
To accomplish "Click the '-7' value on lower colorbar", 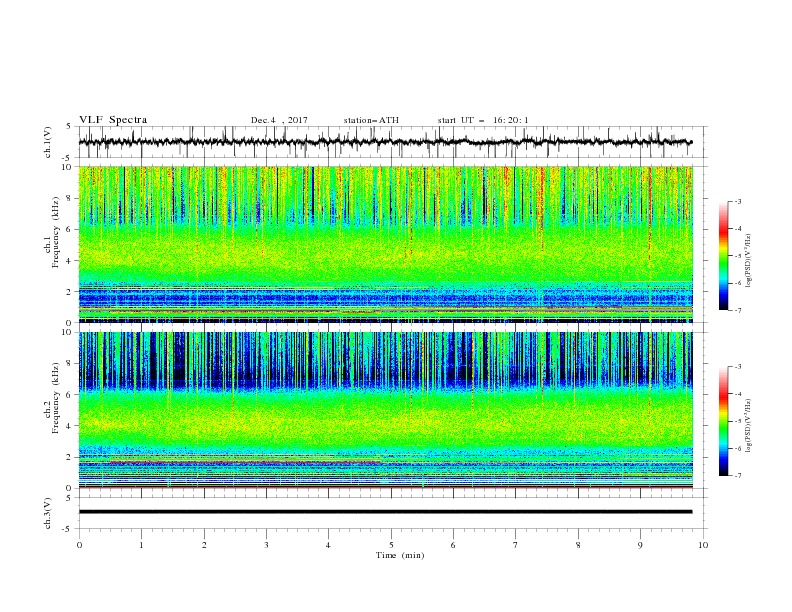I will 737,476.
